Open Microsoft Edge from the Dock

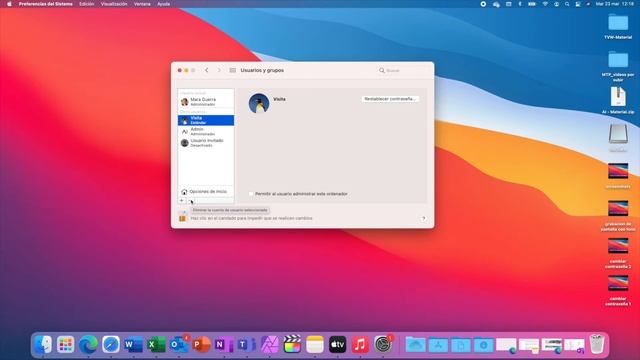point(88,345)
